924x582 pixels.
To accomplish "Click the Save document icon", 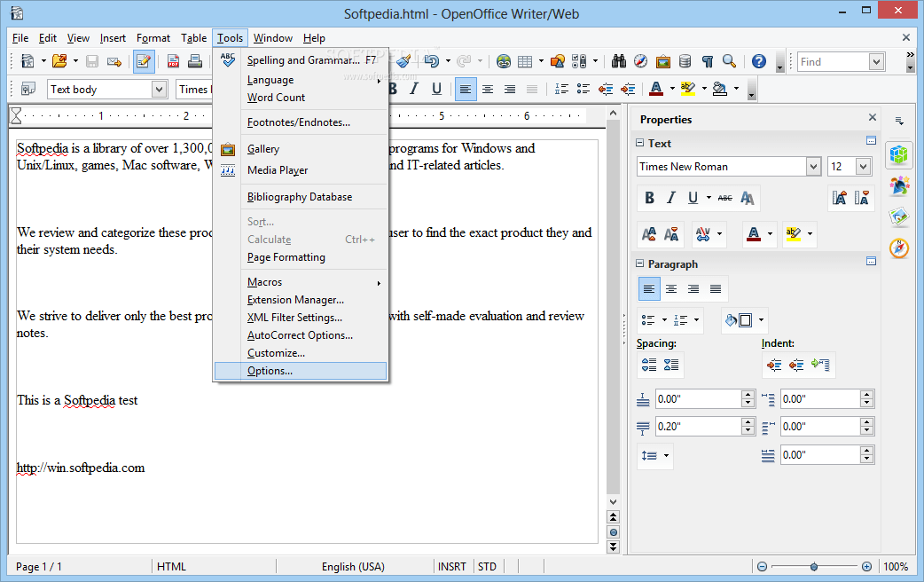I will 92,61.
